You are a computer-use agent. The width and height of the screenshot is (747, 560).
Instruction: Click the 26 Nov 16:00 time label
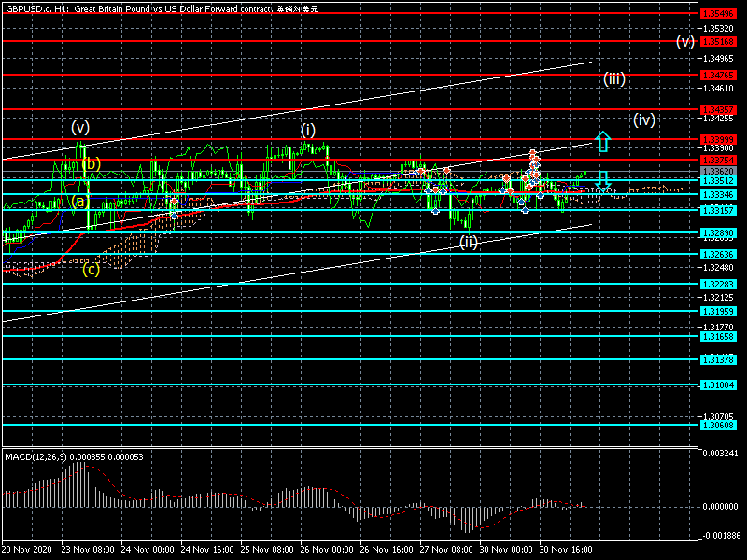pyautogui.click(x=387, y=549)
